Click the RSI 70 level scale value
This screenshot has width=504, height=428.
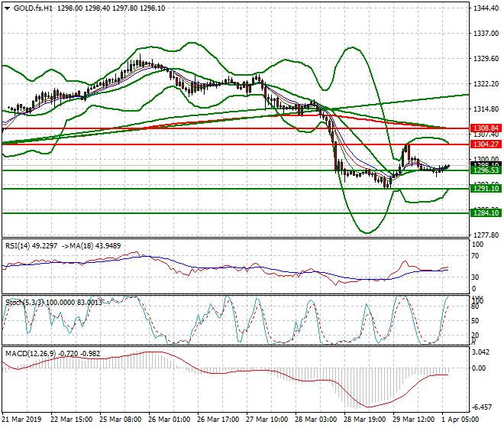click(475, 256)
